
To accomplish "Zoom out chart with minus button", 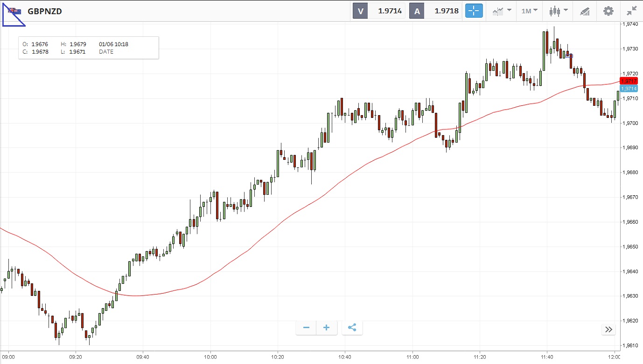I will click(306, 328).
